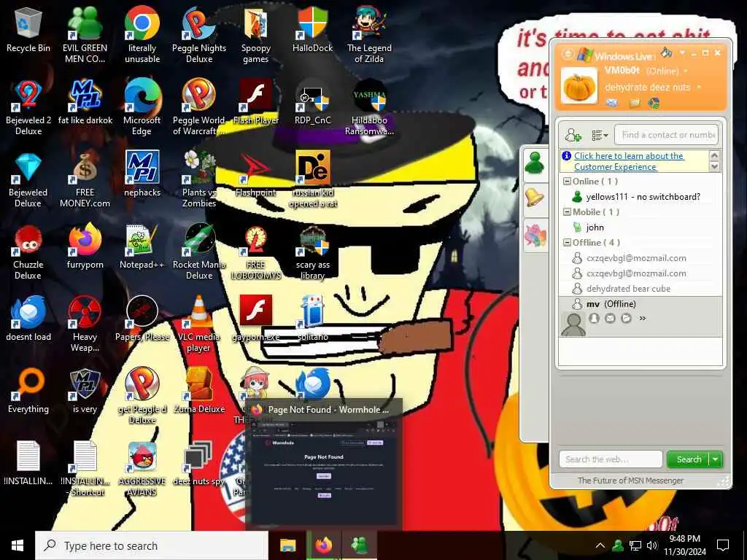Select the Notepad++ desktop icon
Screen dimensions: 747x560
tap(142, 247)
